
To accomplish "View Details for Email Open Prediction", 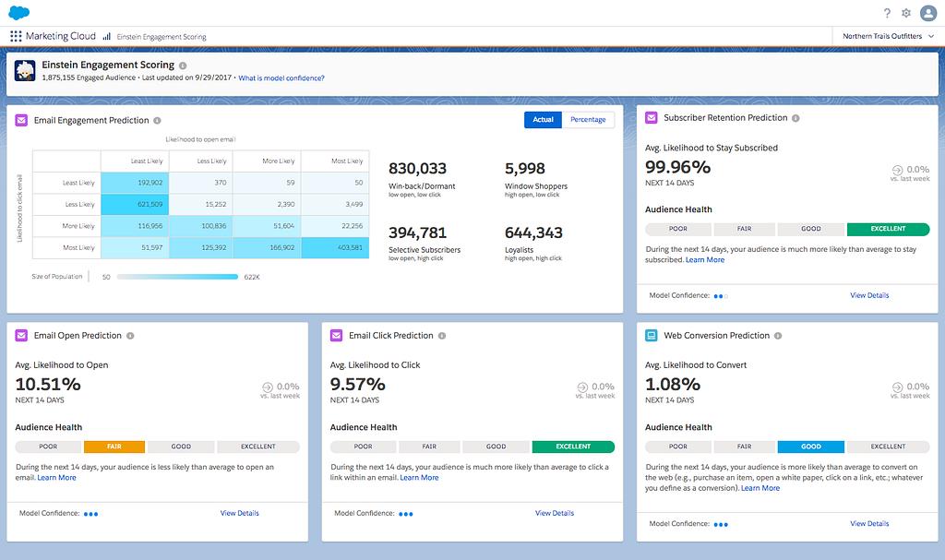I will point(239,513).
